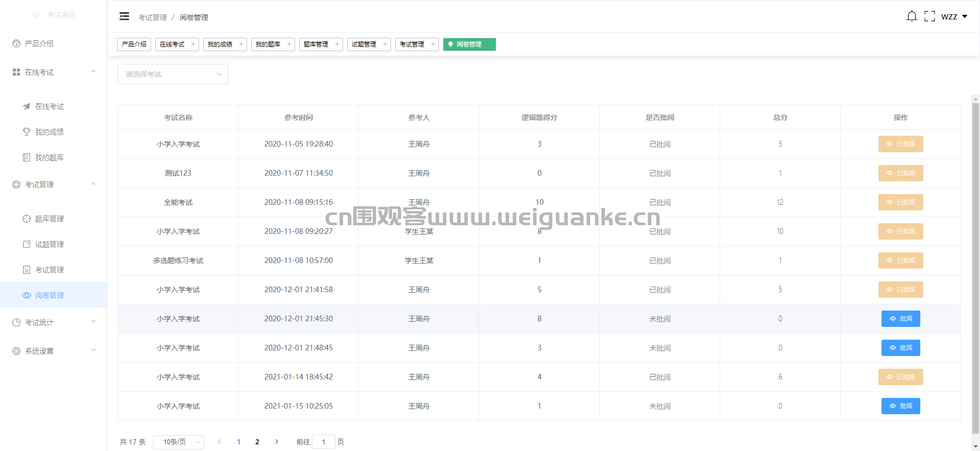Screen dimensions: 980x451
Task: Close the 在线考试 tab
Action: click(x=193, y=44)
